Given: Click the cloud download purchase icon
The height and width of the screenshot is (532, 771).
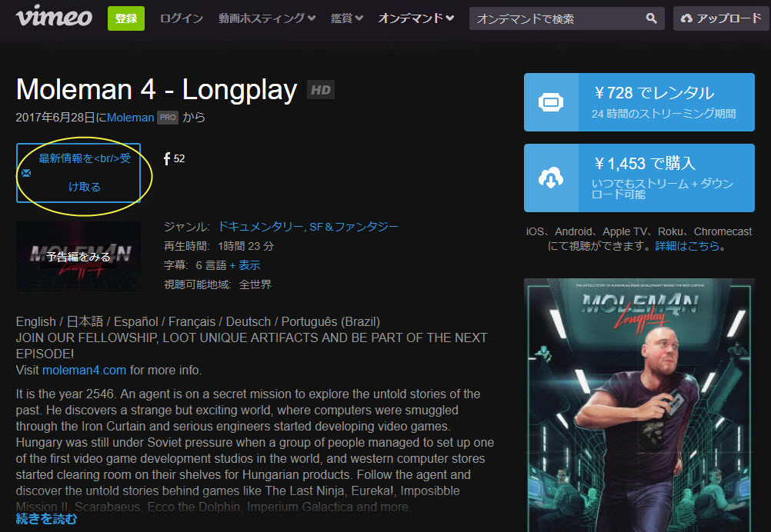Looking at the screenshot, I should click(x=551, y=178).
